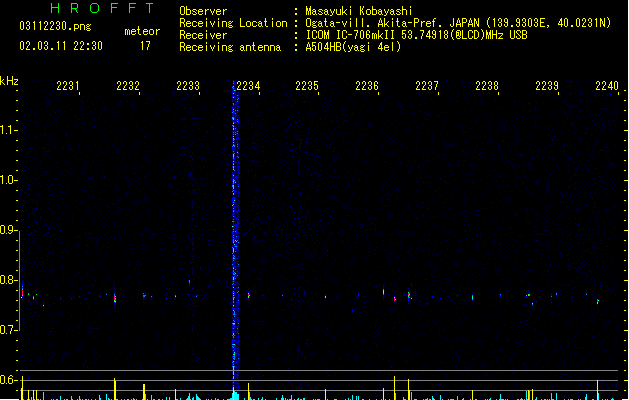Click the 2238 time axis label

tap(487, 86)
